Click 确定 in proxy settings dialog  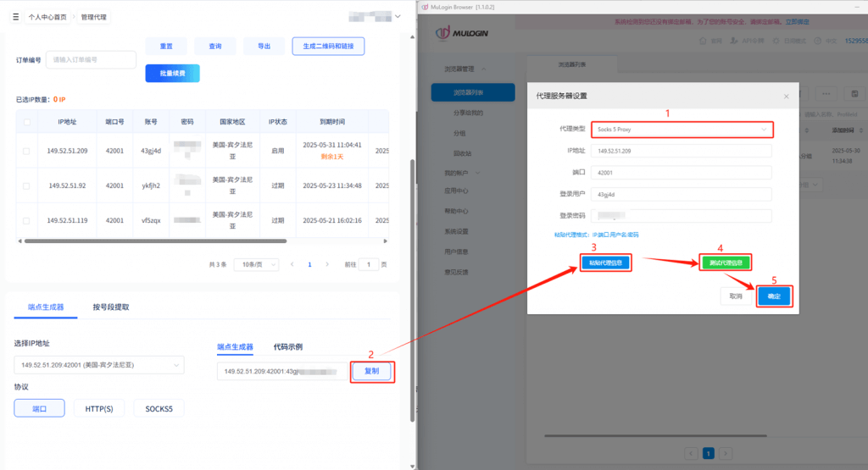point(774,296)
